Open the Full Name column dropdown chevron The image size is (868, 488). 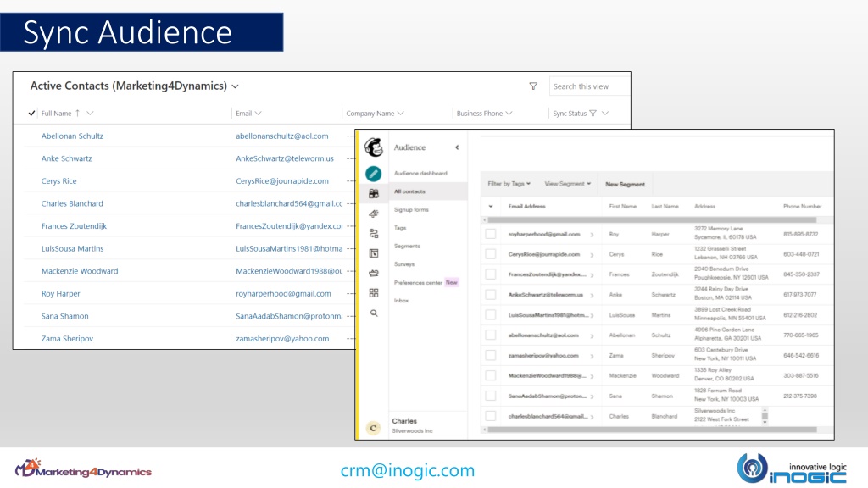coord(90,114)
